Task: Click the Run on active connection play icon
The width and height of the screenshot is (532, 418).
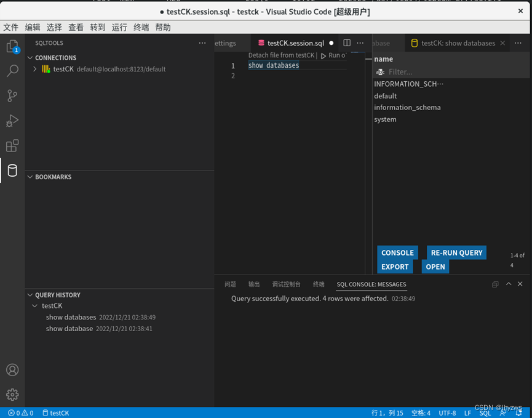Action: (324, 55)
